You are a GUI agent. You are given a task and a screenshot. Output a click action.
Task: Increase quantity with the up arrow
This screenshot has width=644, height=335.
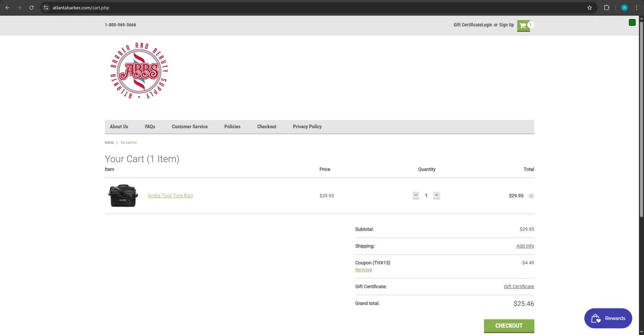tap(437, 195)
